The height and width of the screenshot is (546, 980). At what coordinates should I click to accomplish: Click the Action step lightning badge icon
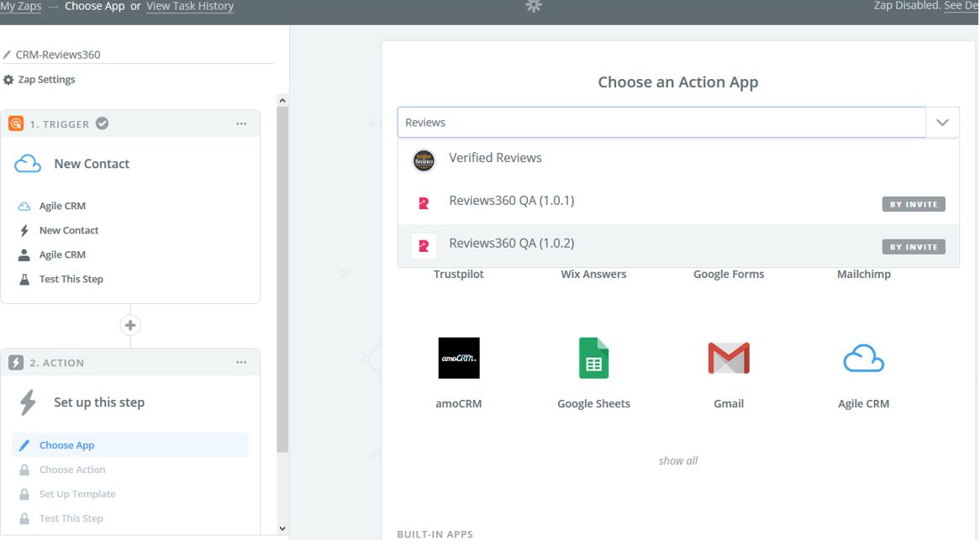(16, 362)
